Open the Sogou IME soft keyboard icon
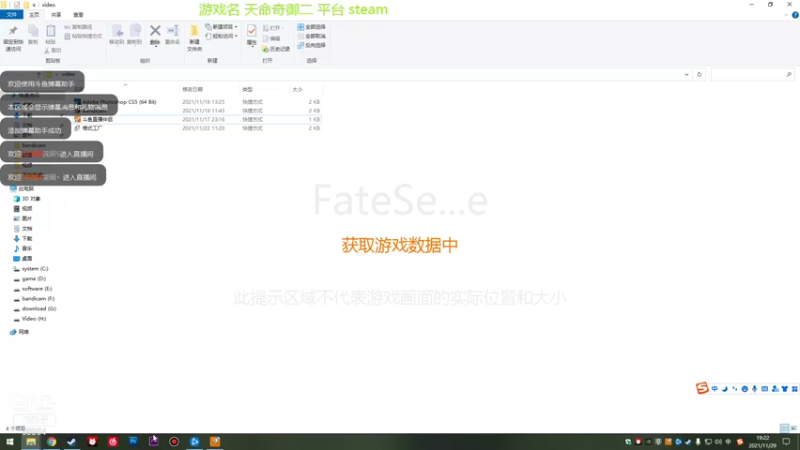This screenshot has height=450, width=800. pos(765,389)
